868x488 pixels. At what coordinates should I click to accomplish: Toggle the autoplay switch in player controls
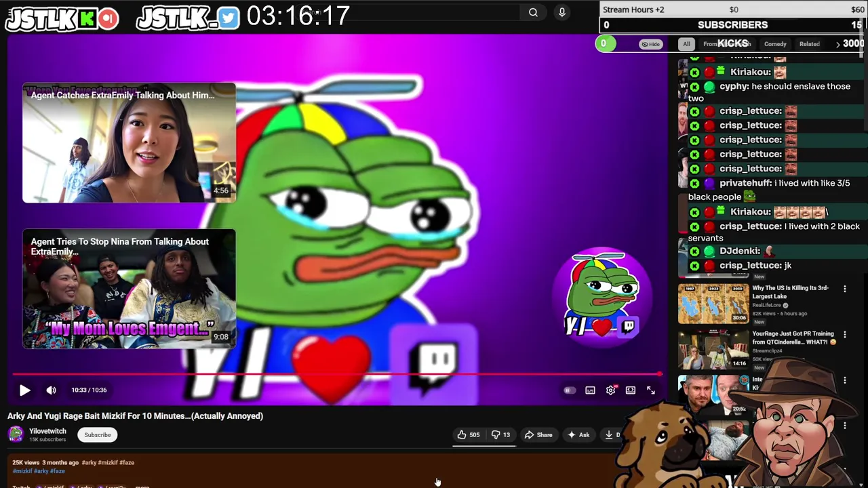point(570,390)
